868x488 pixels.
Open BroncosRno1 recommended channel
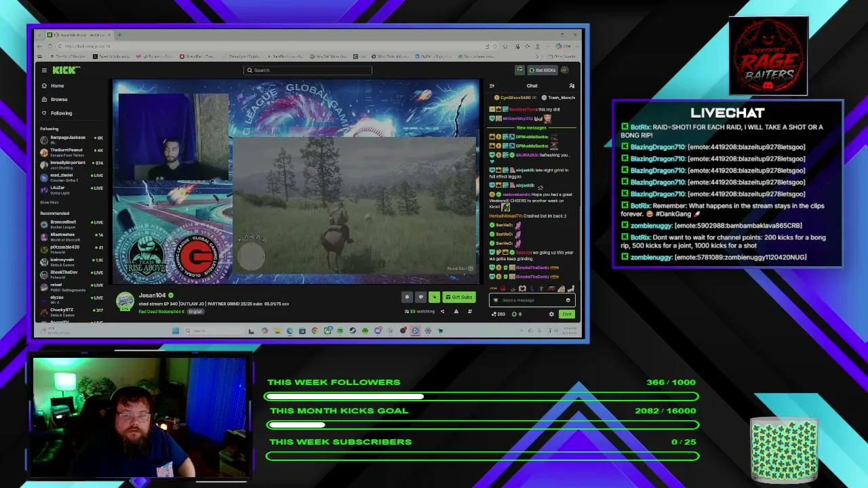tap(72, 223)
